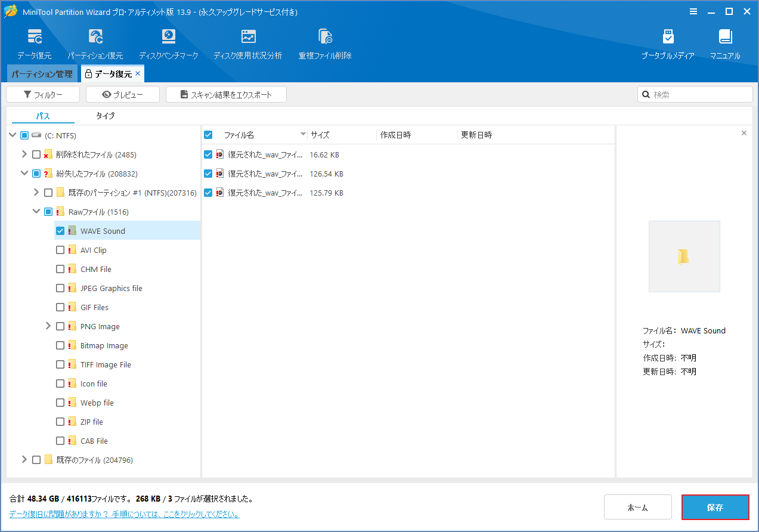Close the データ復元 tab

pos(138,73)
